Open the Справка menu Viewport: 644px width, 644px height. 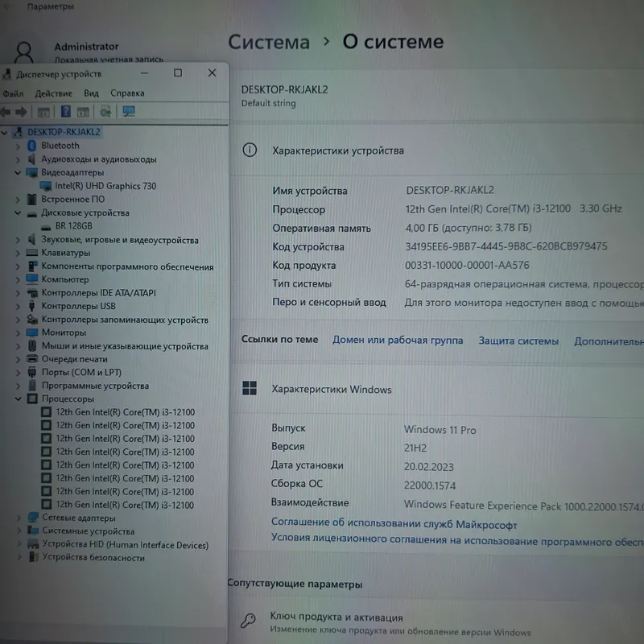click(127, 93)
